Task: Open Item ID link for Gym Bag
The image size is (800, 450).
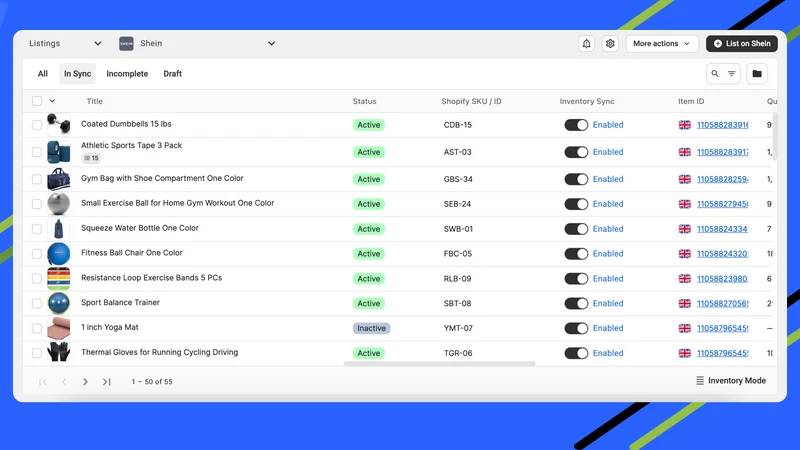Action: [722, 179]
